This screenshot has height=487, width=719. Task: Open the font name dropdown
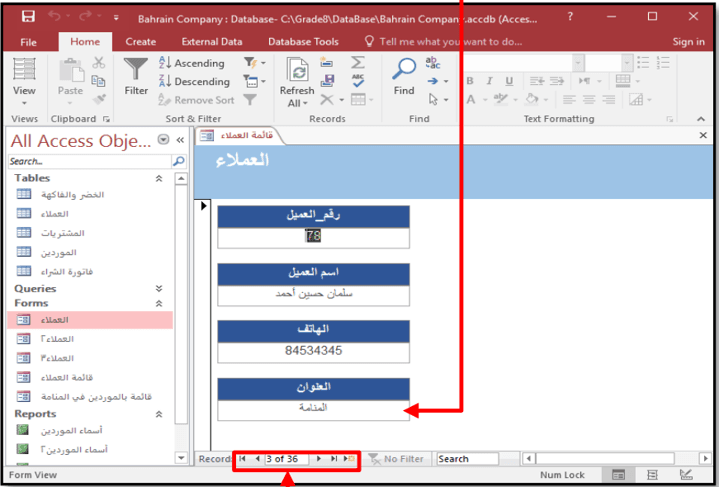(x=578, y=62)
